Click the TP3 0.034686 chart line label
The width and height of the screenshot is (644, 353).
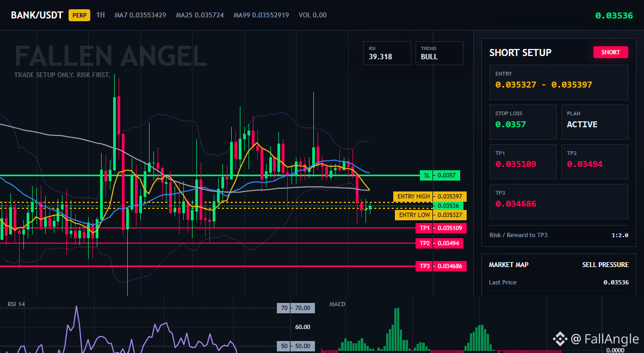[441, 267]
